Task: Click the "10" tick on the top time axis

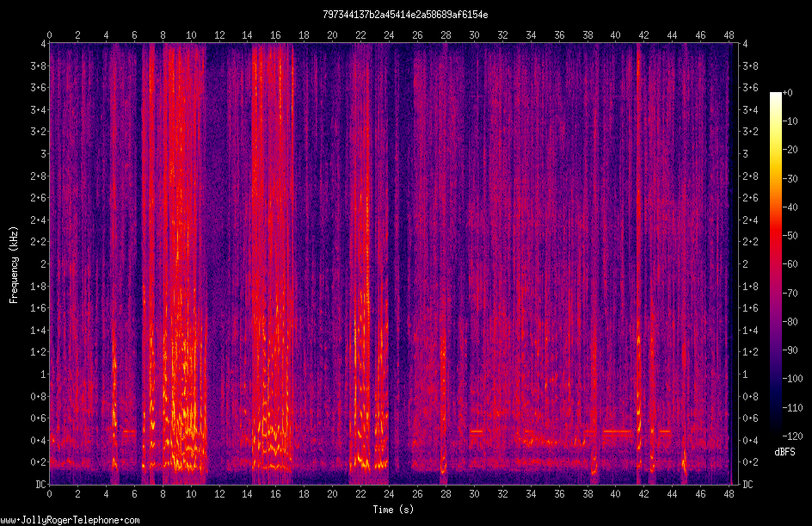Action: (191, 35)
